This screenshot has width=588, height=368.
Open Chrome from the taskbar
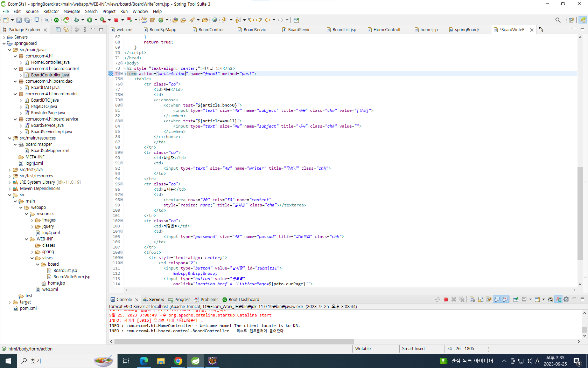point(178,361)
